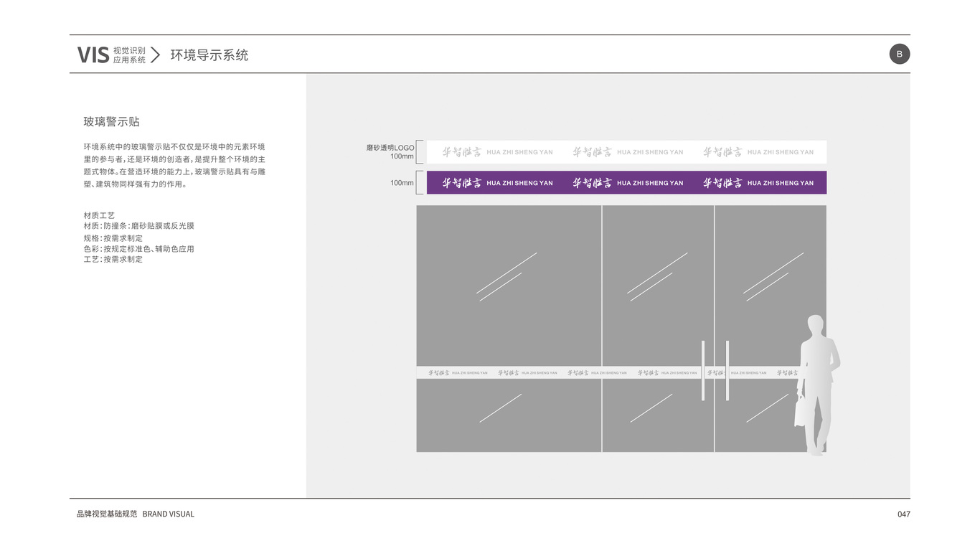The height and width of the screenshot is (551, 980).
Task: Pick the purple HUA ZHI SHENG YAN strip
Action: 626,182
